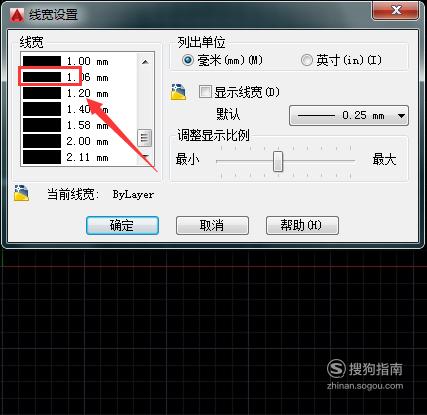Screen dimensions: 427x415
Task: Select the 1.58 mm lineweight
Action: (x=79, y=125)
